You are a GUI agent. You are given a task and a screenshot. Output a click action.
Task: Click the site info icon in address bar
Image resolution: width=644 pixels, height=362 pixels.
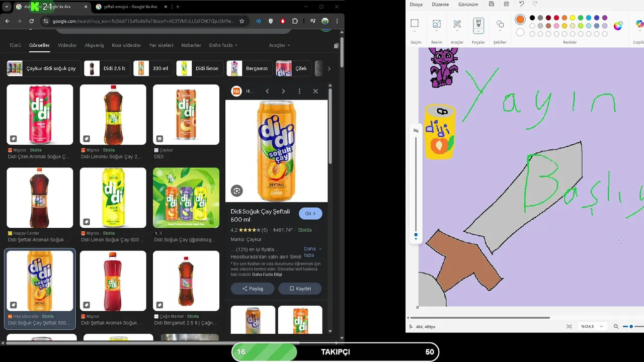click(x=46, y=21)
